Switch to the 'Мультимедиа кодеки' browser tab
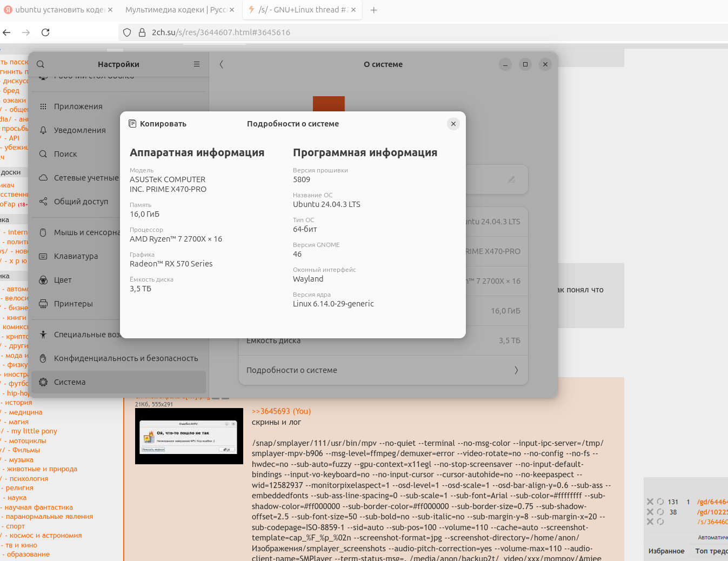 pos(179,10)
